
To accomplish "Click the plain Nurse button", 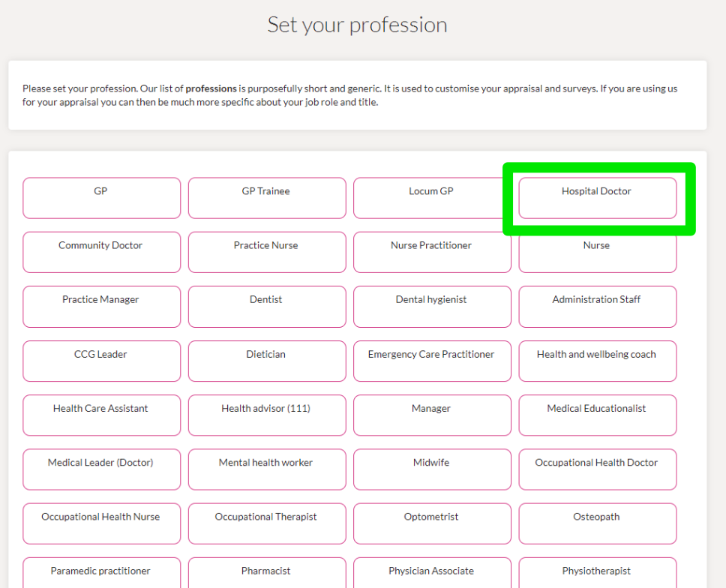I will coord(597,252).
